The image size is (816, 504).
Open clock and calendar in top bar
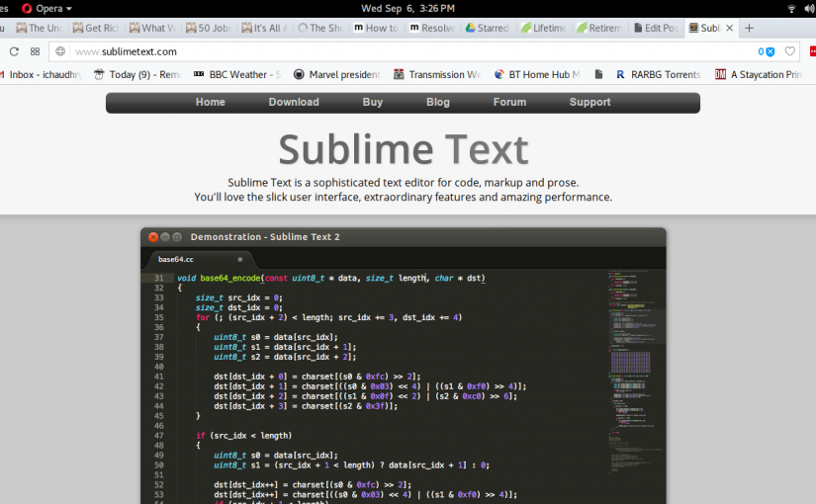(408, 8)
